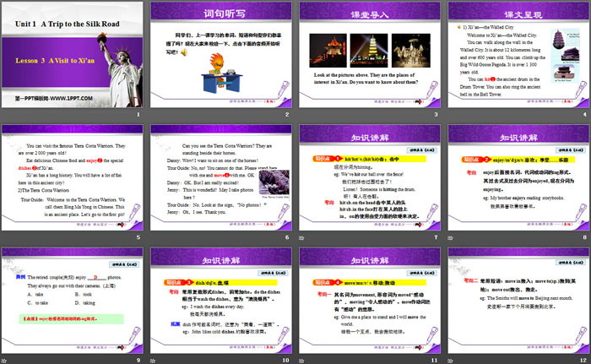Click slide number label 3
The width and height of the screenshot is (591, 364).
[x=436, y=114]
